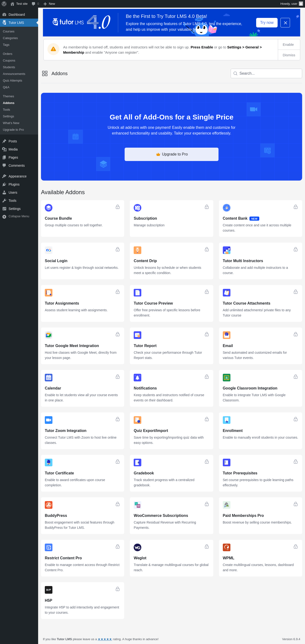Click Try now on the beta banner

click(267, 22)
